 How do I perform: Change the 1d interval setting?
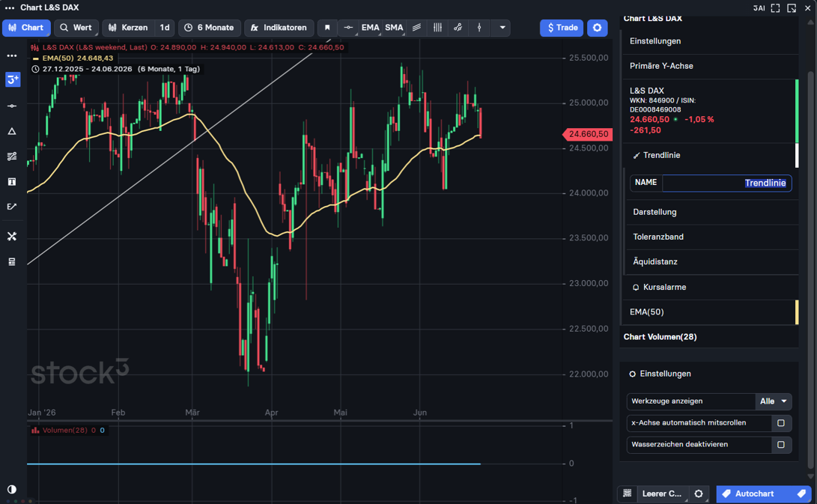[x=165, y=28]
